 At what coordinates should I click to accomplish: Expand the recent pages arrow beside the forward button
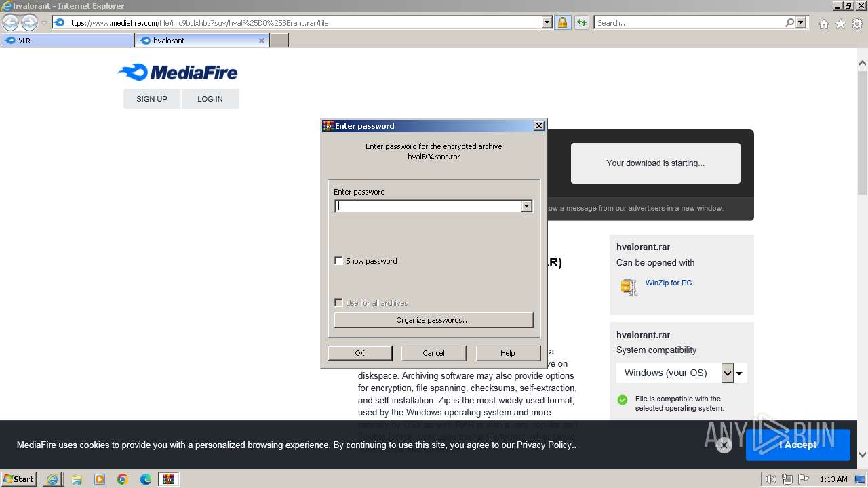(45, 23)
